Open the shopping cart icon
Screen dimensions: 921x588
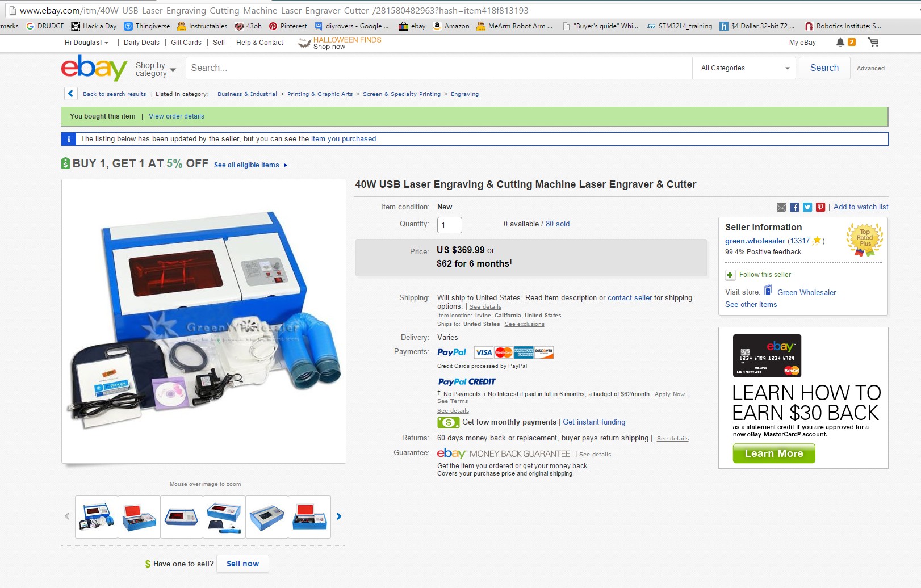coord(873,42)
